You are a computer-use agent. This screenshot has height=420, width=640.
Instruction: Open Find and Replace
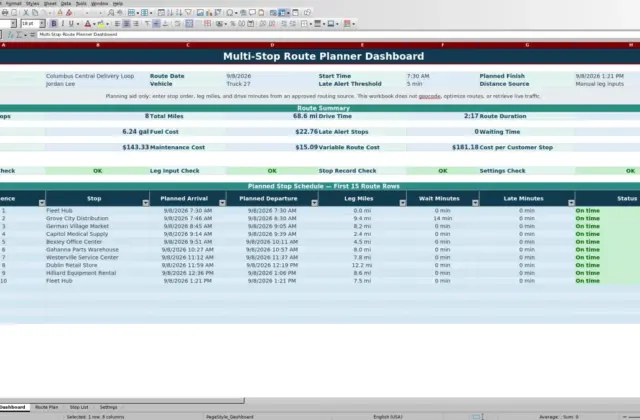click(111, 13)
